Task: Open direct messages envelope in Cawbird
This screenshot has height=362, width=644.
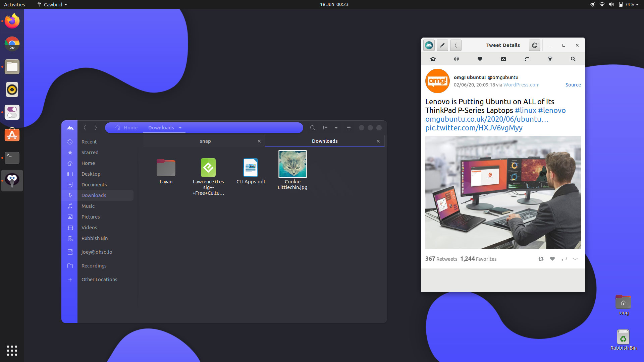Action: (503, 59)
